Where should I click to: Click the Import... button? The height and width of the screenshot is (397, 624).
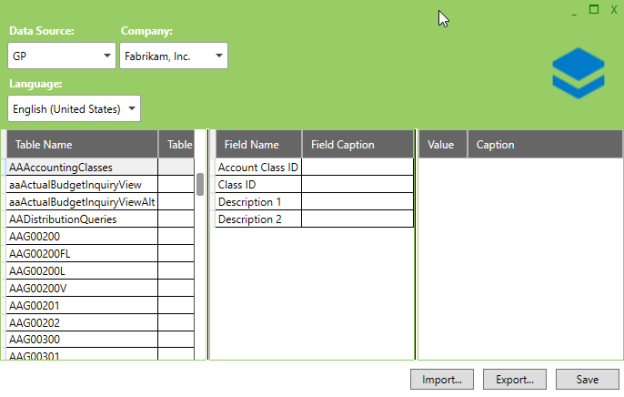[x=442, y=379]
